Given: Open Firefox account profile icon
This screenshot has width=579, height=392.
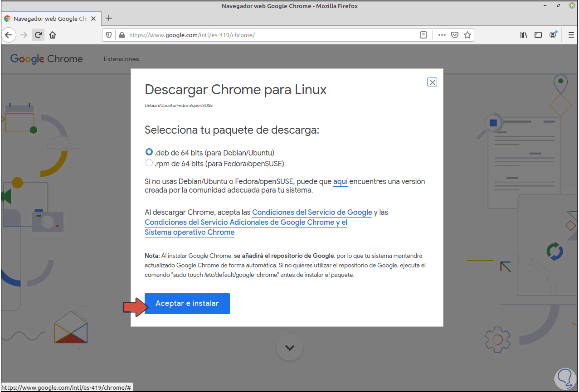Looking at the screenshot, I should click(x=553, y=35).
